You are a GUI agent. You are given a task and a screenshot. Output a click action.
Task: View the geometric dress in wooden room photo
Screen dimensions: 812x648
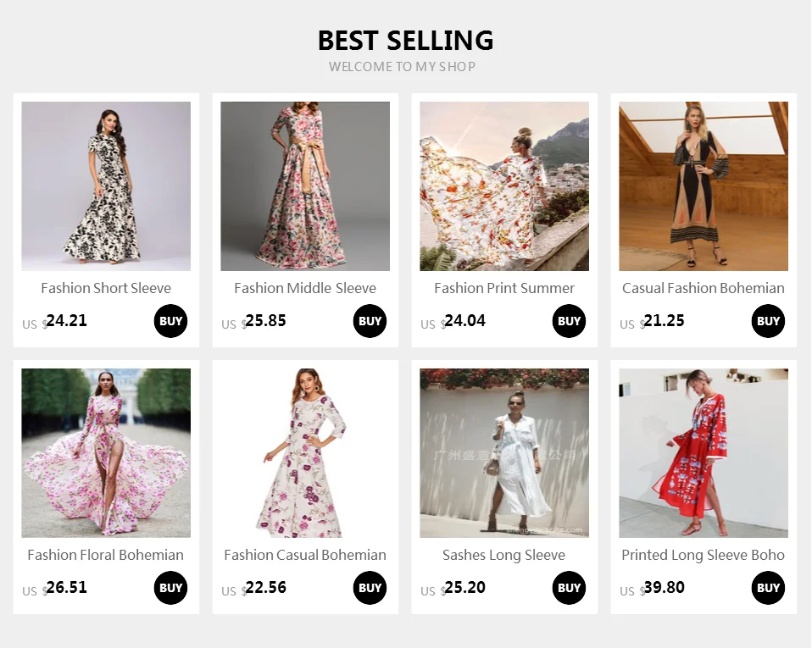[704, 186]
